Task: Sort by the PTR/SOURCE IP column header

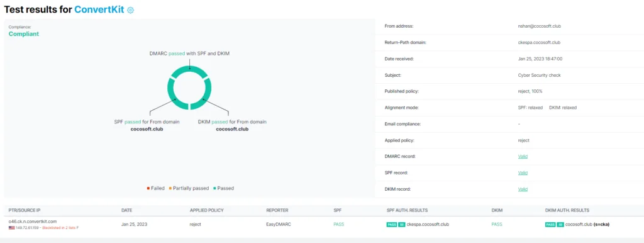Action: click(x=25, y=210)
